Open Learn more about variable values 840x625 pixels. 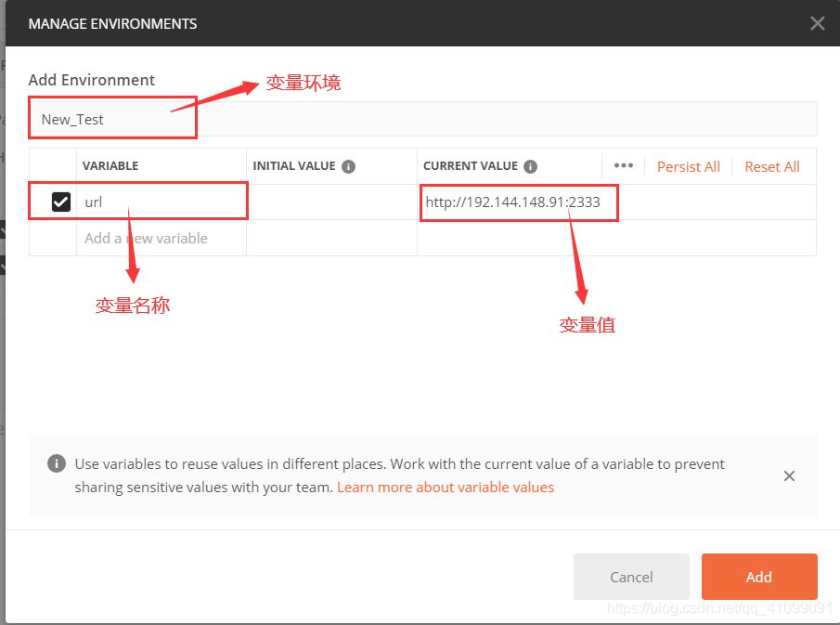(446, 487)
